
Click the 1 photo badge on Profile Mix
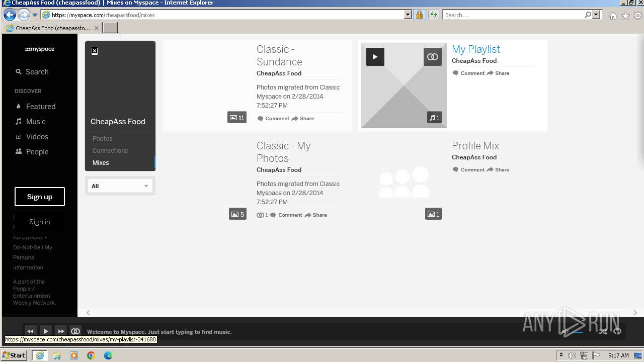tap(433, 214)
